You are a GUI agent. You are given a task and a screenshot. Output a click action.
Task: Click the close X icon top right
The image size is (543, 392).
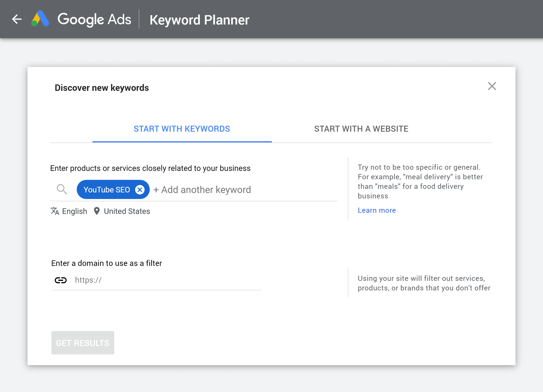(492, 86)
